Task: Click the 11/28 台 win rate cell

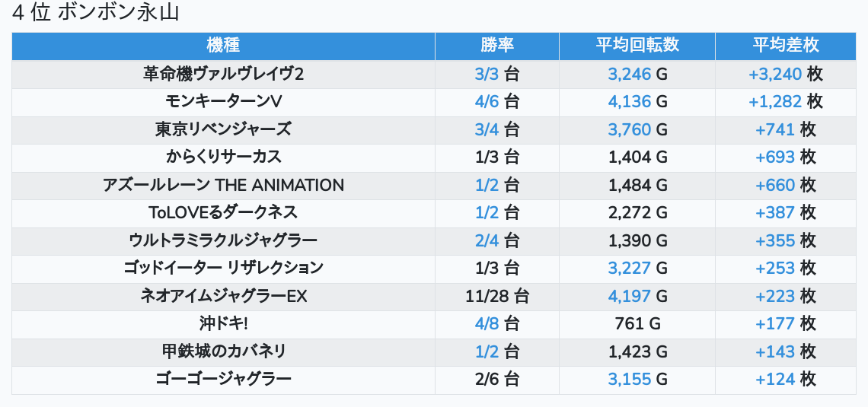Action: [496, 296]
